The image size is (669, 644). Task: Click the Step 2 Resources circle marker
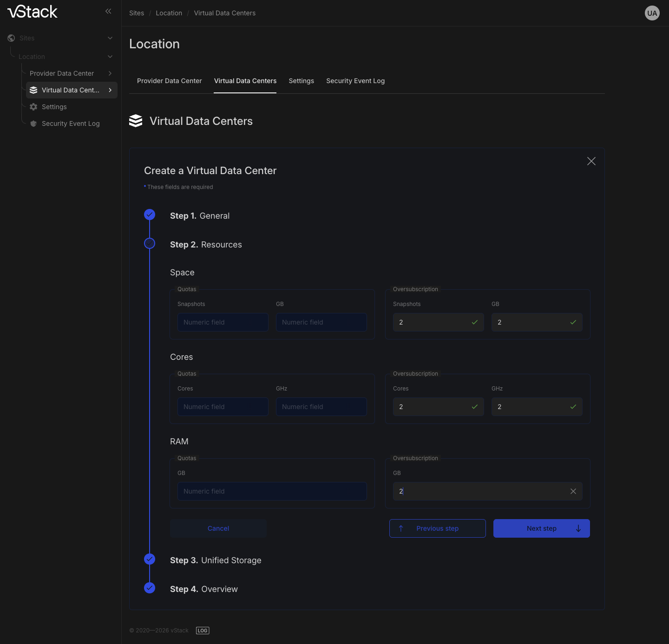tap(150, 243)
